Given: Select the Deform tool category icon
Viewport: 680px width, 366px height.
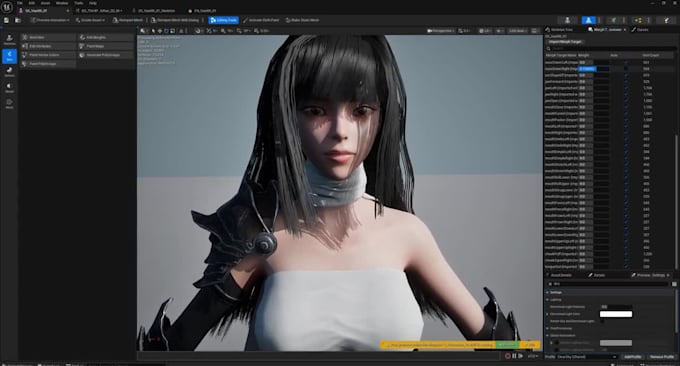Looking at the screenshot, I should point(9,72).
